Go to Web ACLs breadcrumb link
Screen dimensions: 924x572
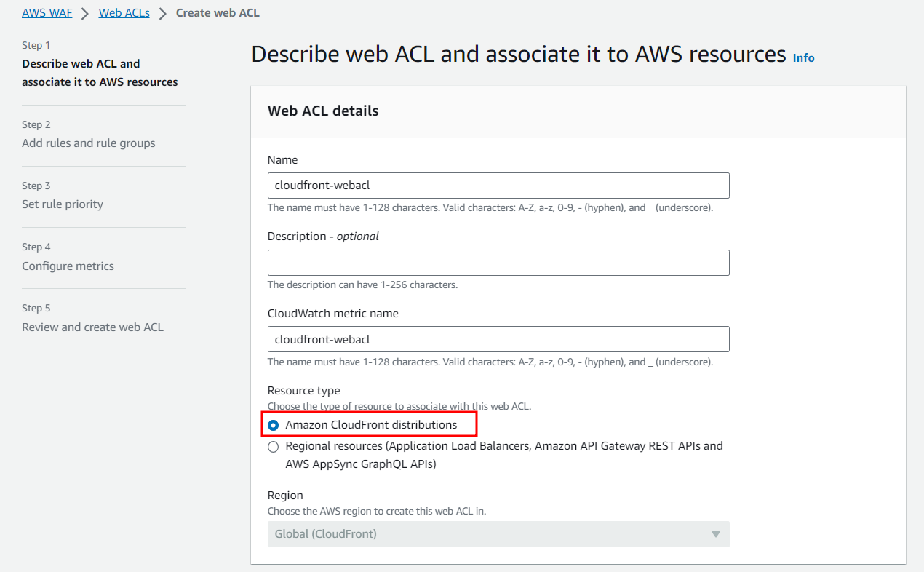tap(124, 12)
